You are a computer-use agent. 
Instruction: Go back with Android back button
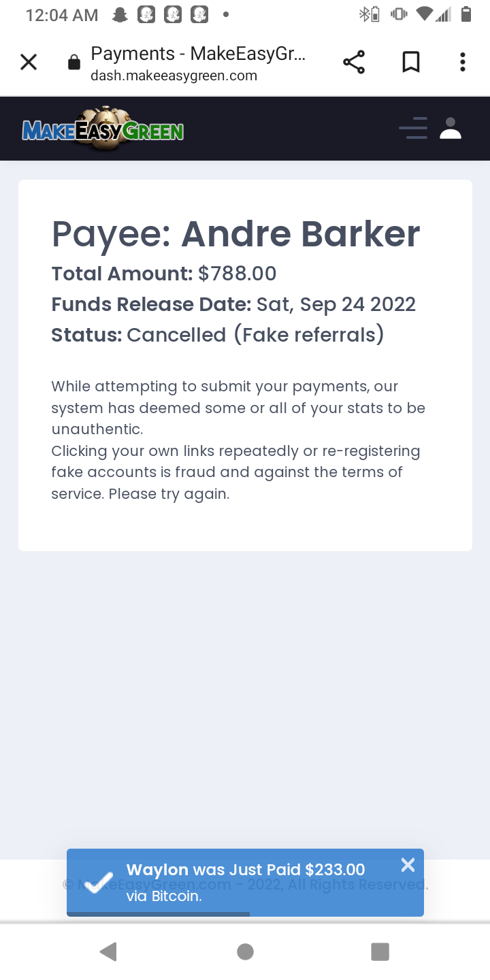point(108,951)
